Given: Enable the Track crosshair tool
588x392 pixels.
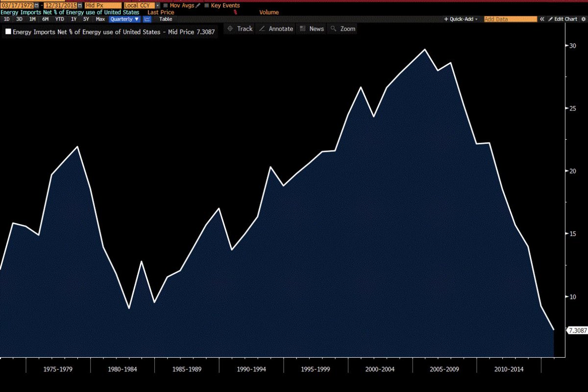Looking at the screenshot, I should 240,29.
